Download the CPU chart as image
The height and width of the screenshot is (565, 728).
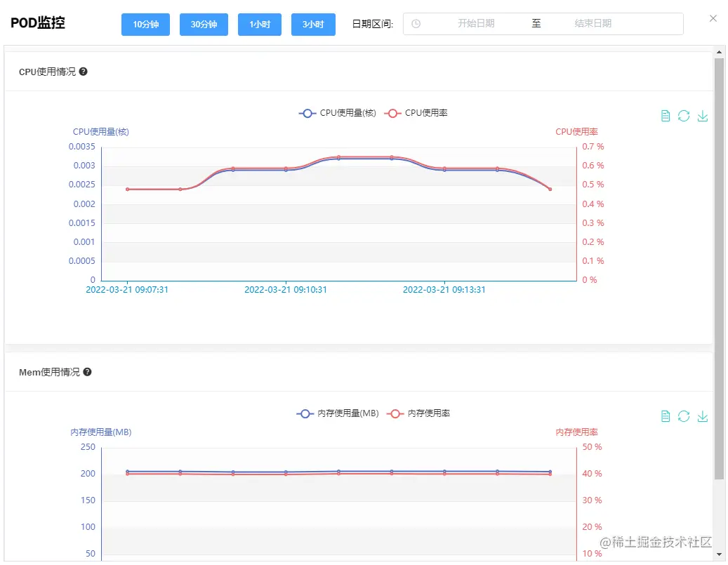[x=703, y=116]
